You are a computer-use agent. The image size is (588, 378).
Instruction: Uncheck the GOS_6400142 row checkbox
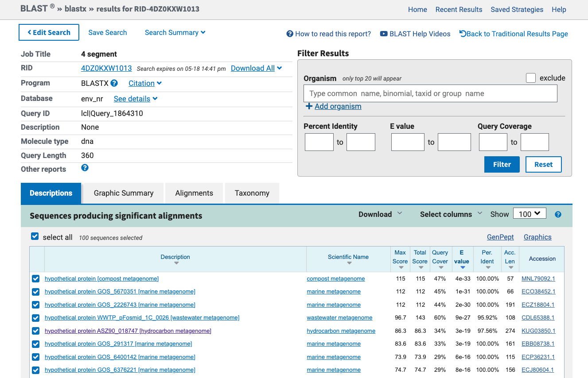point(36,357)
